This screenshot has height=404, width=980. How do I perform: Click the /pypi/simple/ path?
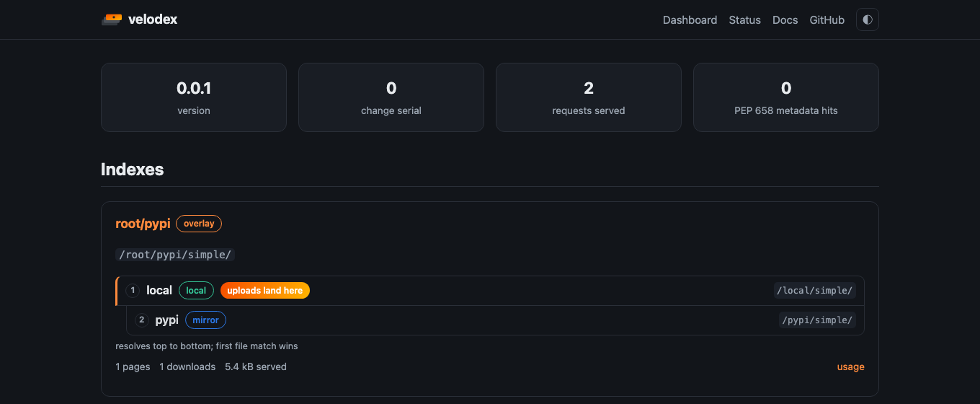[x=817, y=320]
